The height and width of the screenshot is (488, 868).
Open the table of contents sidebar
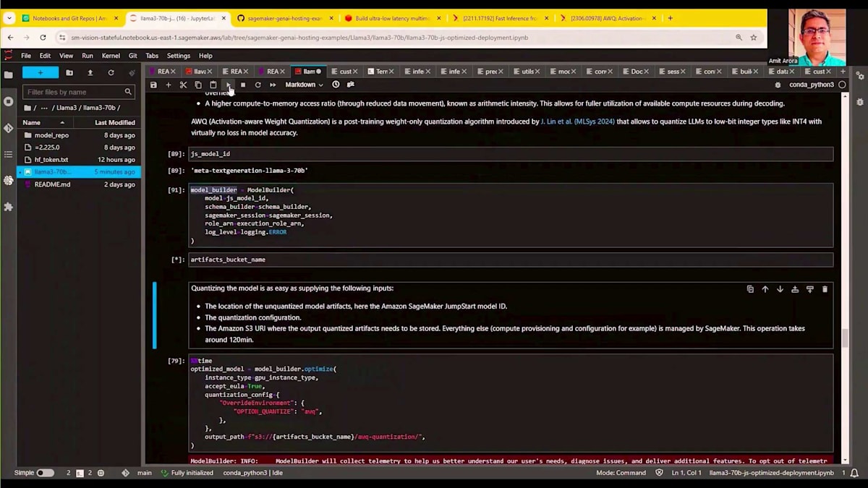[x=8, y=154]
